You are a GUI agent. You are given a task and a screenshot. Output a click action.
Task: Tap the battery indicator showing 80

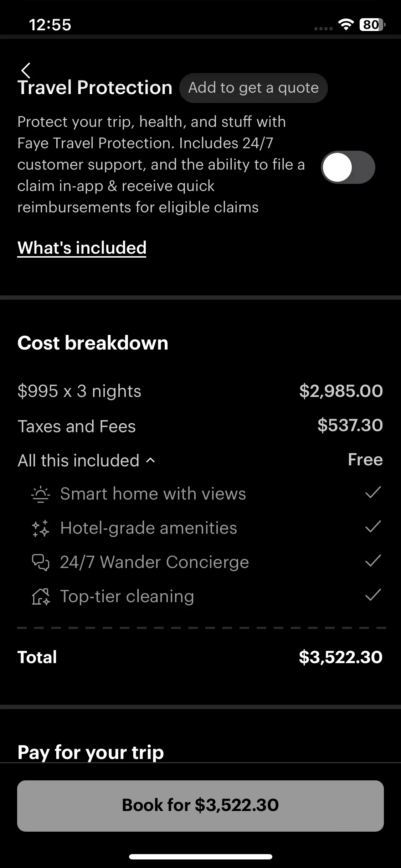click(372, 25)
